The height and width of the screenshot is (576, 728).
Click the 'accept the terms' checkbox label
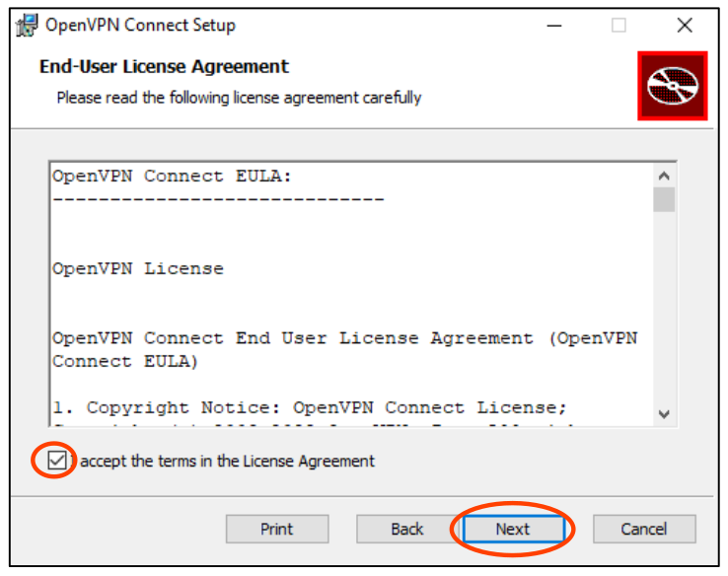(x=228, y=461)
